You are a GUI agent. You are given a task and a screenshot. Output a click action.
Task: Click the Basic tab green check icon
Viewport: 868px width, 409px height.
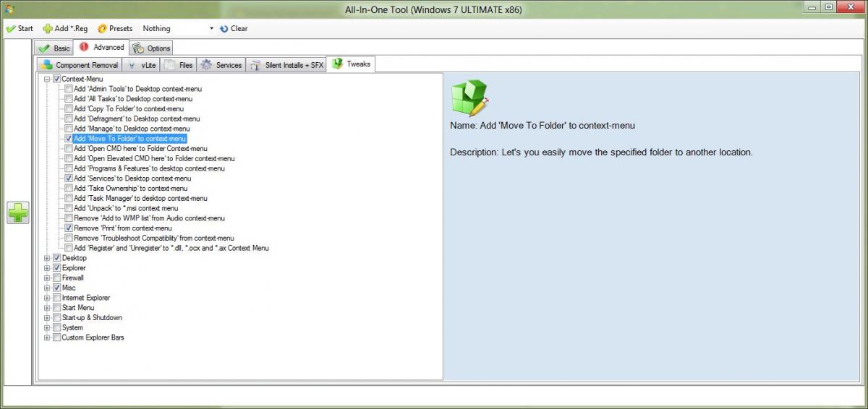[x=45, y=48]
